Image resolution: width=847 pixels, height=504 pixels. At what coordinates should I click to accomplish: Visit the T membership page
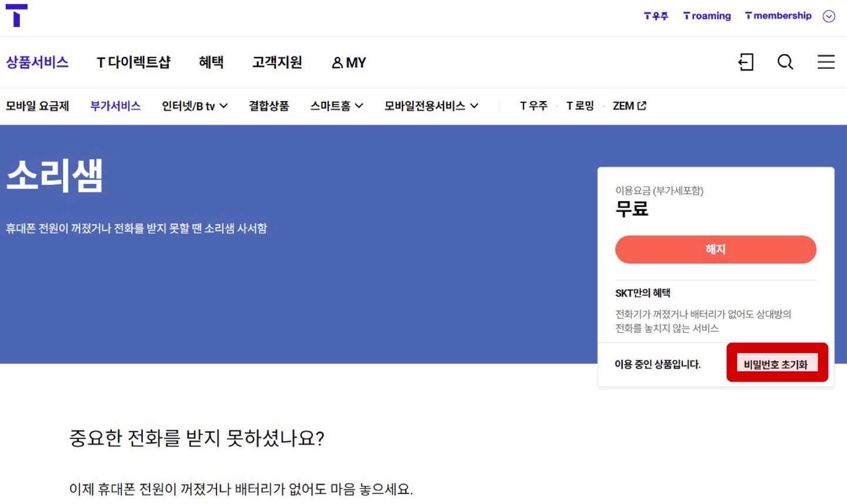(778, 16)
